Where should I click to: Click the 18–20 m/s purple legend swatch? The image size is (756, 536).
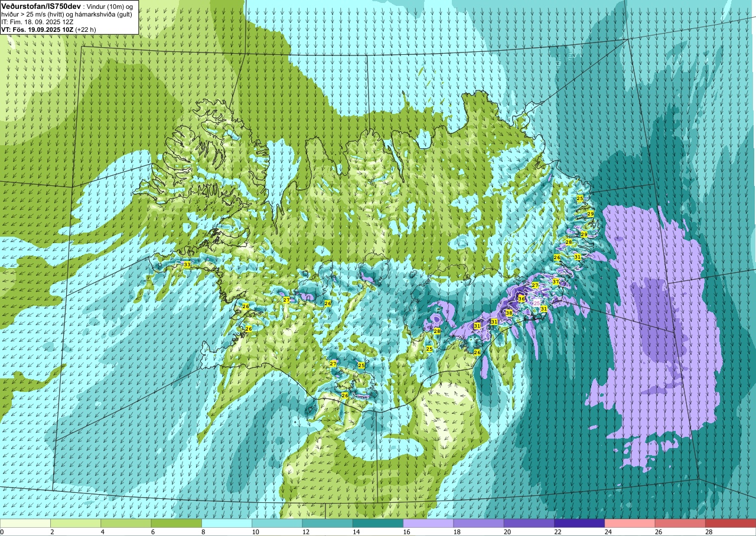point(479,523)
